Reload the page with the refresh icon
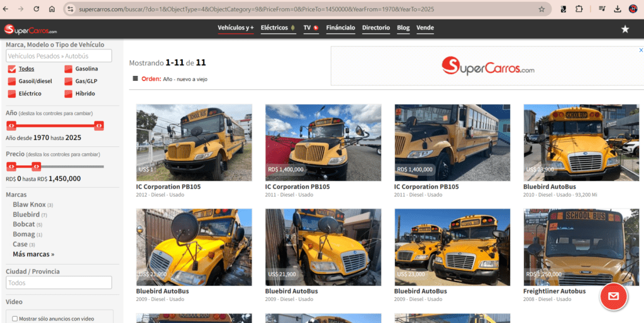Screen dimensions: 644x323 (x=36, y=9)
